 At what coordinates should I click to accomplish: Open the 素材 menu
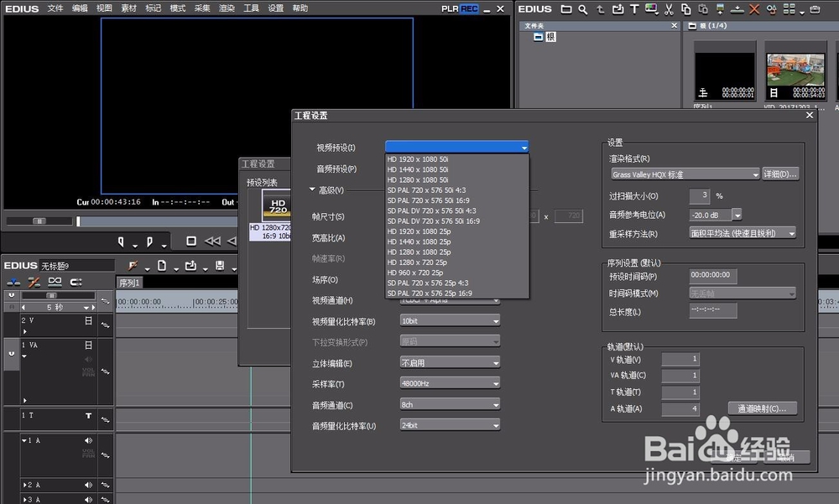pyautogui.click(x=128, y=8)
